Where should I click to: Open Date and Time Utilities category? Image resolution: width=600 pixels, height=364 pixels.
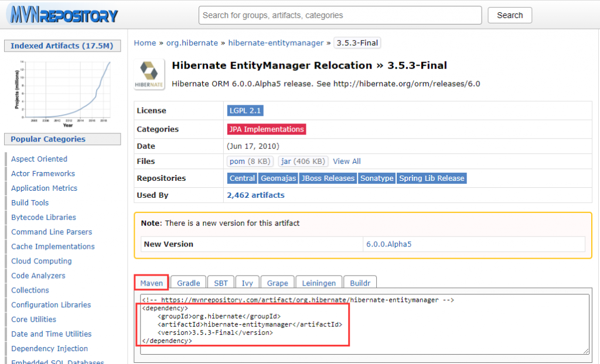click(52, 334)
